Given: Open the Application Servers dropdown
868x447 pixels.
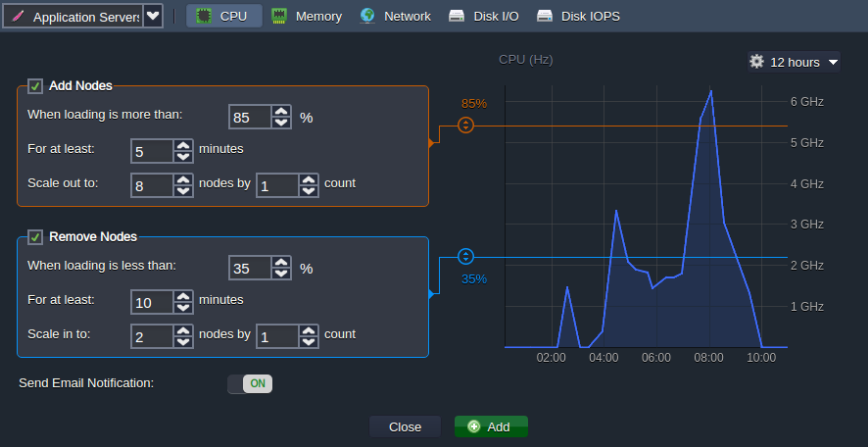Looking at the screenshot, I should tap(152, 17).
